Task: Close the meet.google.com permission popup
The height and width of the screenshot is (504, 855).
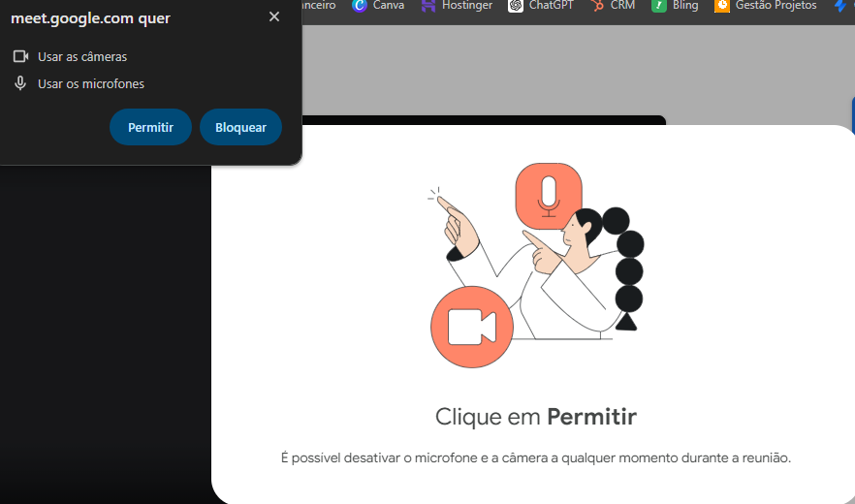Action: [274, 16]
